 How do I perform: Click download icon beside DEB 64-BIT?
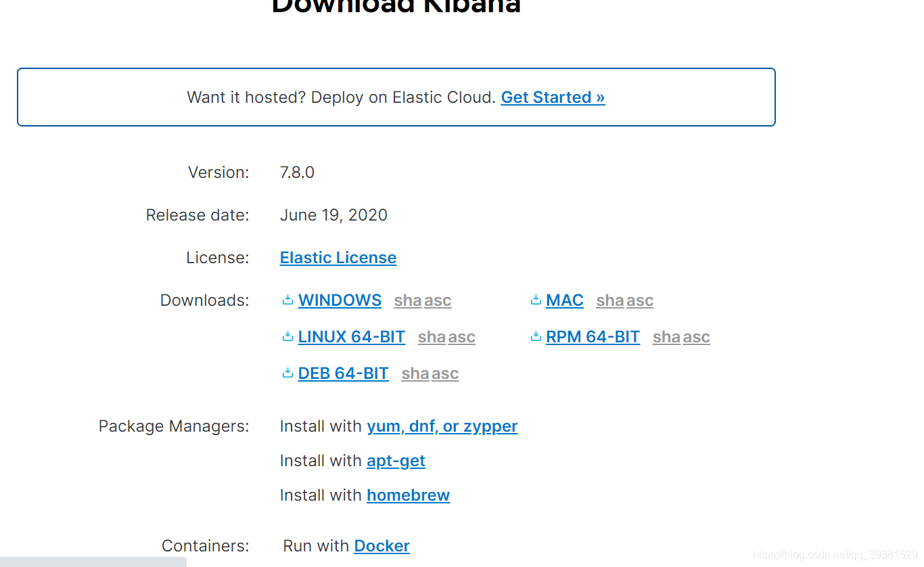(287, 373)
